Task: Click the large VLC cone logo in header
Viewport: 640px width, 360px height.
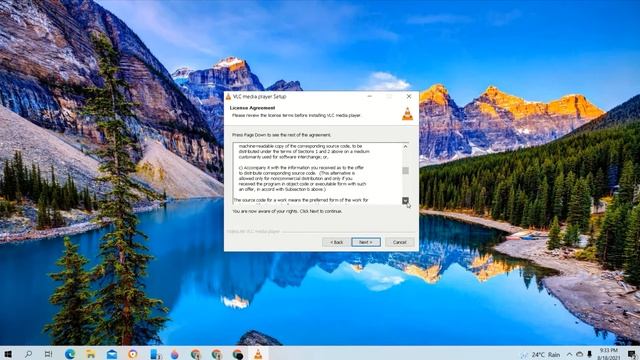Action: coord(407,113)
